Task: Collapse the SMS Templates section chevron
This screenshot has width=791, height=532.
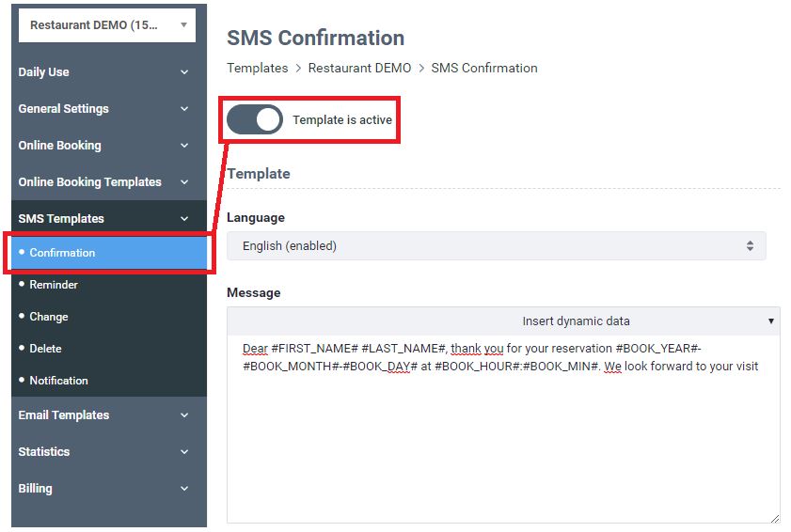Action: (184, 219)
